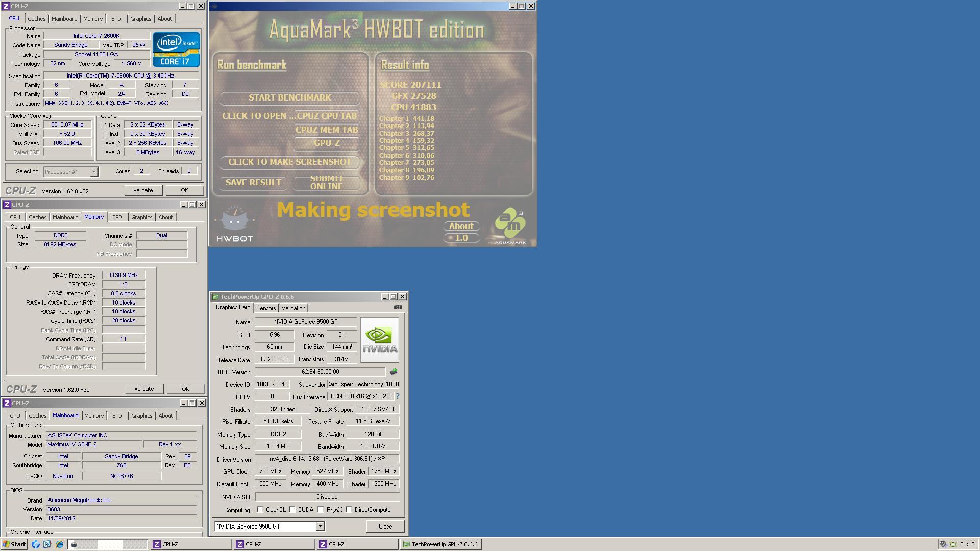Viewport: 980px width, 551px height.
Task: Click the taskbar clock showing 21:18
Action: (x=967, y=544)
